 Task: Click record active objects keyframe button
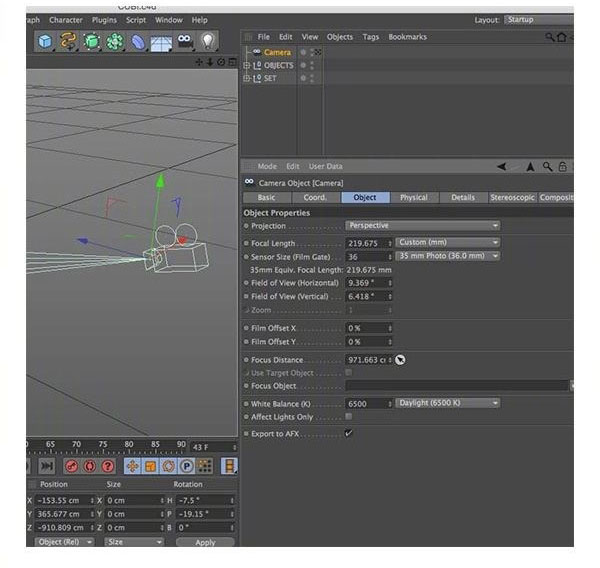72,466
